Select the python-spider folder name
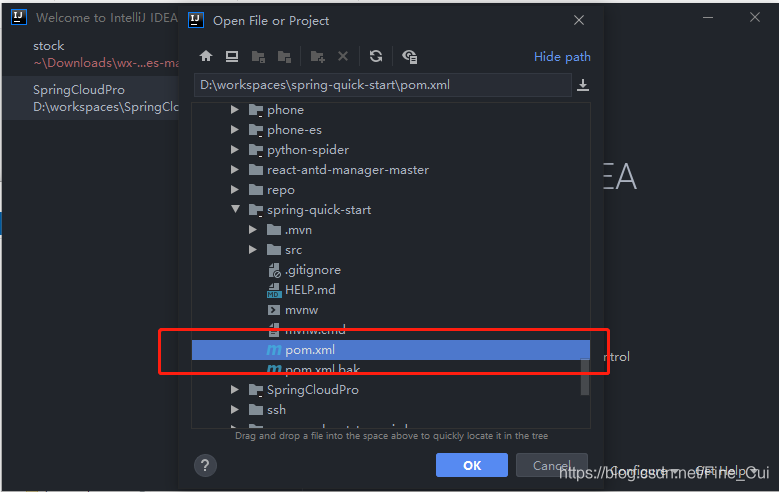The width and height of the screenshot is (779, 492). pos(308,150)
